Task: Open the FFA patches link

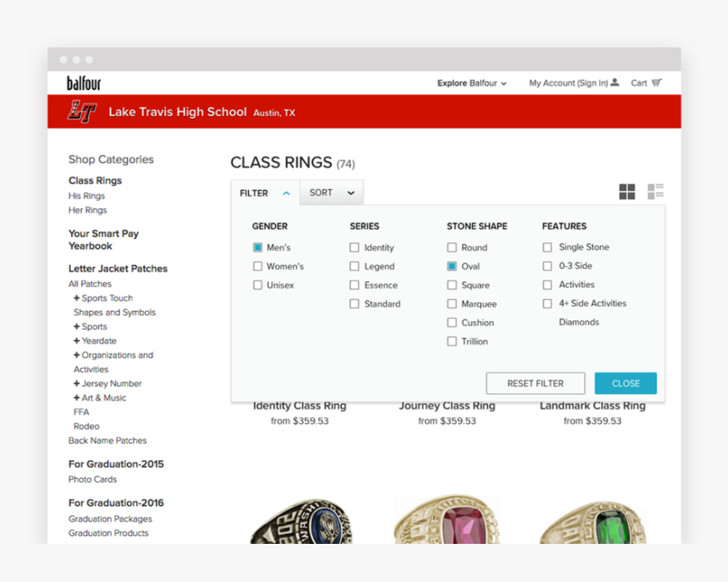Action: pyautogui.click(x=81, y=412)
